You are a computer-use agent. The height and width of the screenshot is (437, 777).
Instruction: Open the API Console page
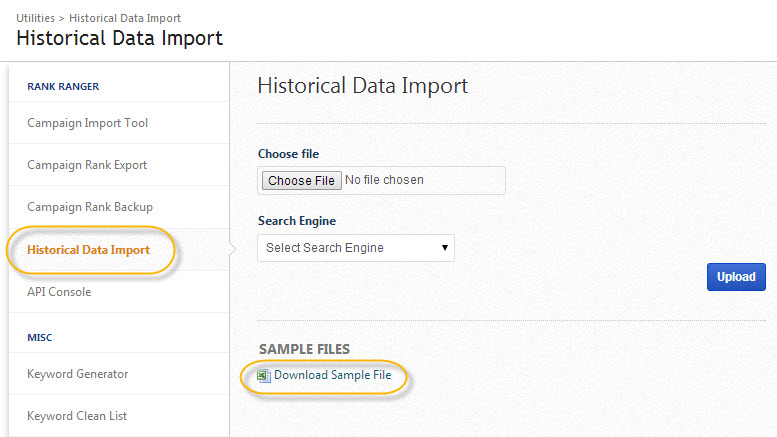click(59, 292)
